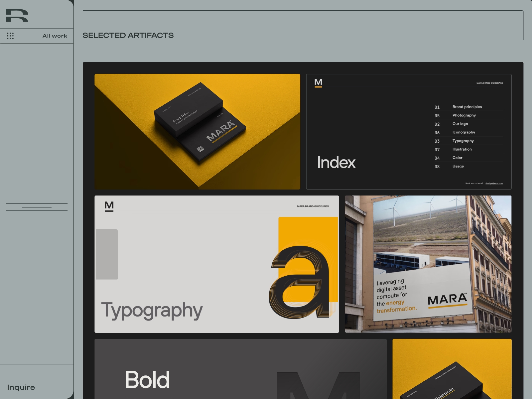This screenshot has width=532, height=399.
Task: Open the All work link
Action: tap(55, 36)
